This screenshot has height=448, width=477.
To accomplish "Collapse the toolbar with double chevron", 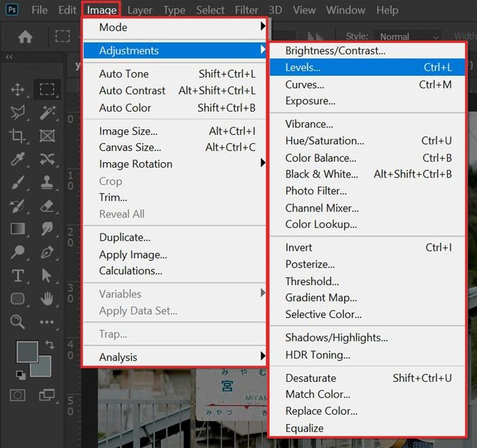I will coord(9,57).
